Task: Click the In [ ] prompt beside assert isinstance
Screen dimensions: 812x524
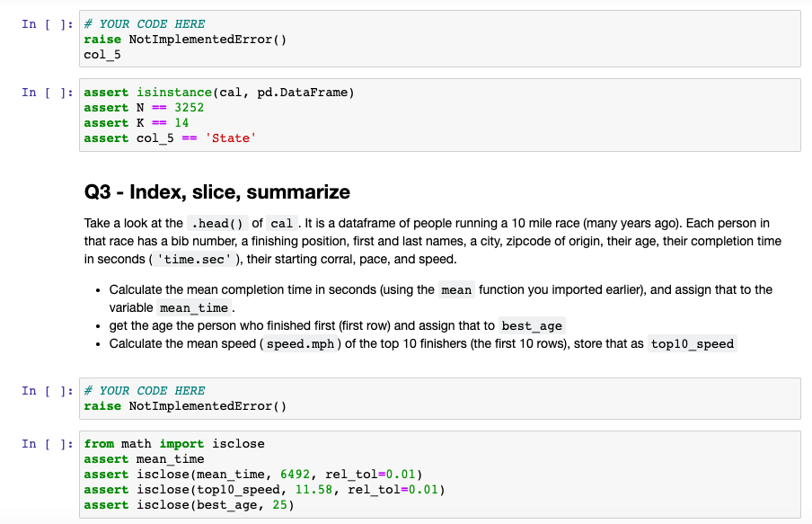Action: [47, 93]
